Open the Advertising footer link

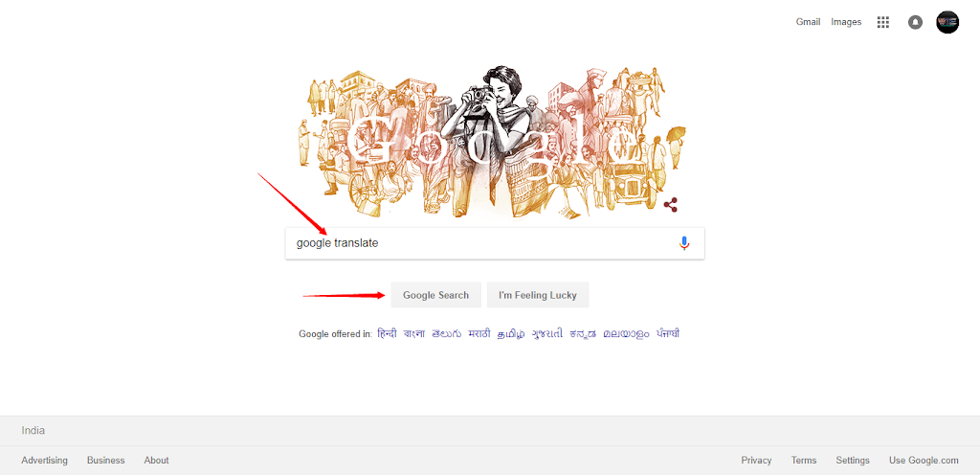(44, 460)
